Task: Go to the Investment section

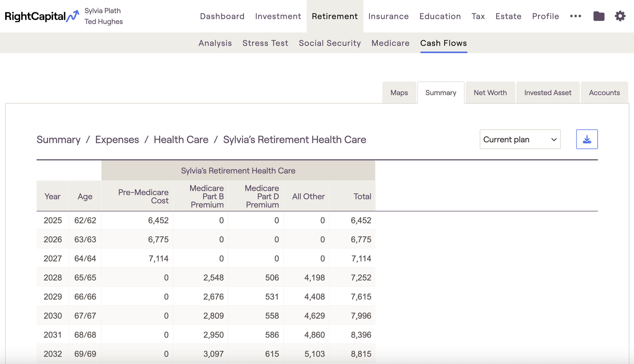Action: (278, 16)
